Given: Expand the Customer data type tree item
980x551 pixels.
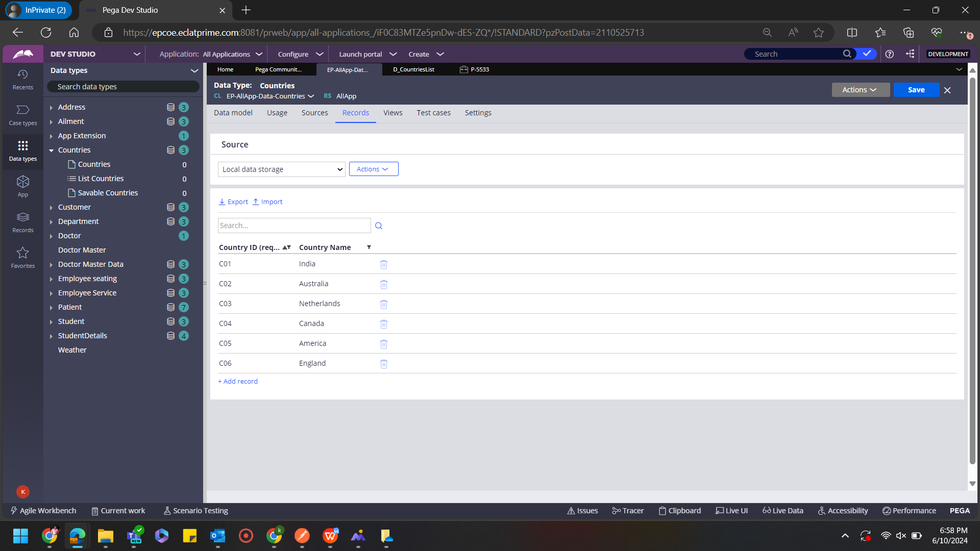Looking at the screenshot, I should [53, 207].
